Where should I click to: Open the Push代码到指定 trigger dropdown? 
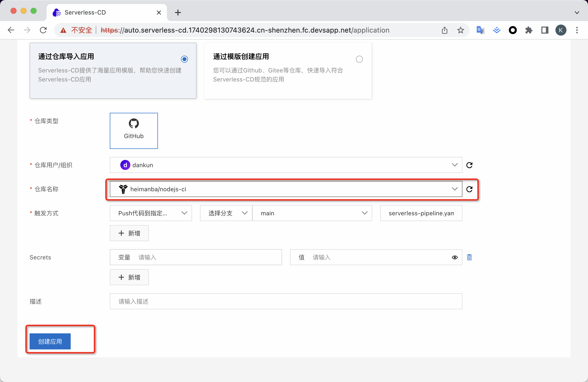151,213
